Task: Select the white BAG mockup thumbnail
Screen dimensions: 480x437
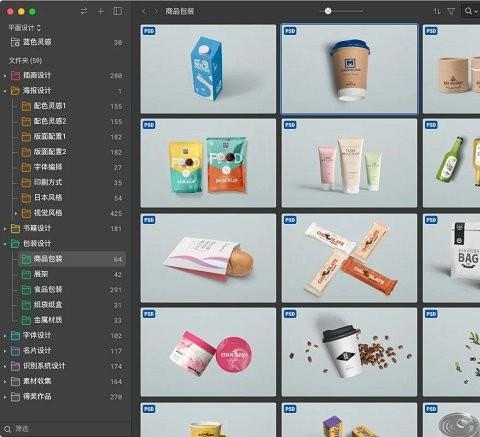Action: [451, 258]
